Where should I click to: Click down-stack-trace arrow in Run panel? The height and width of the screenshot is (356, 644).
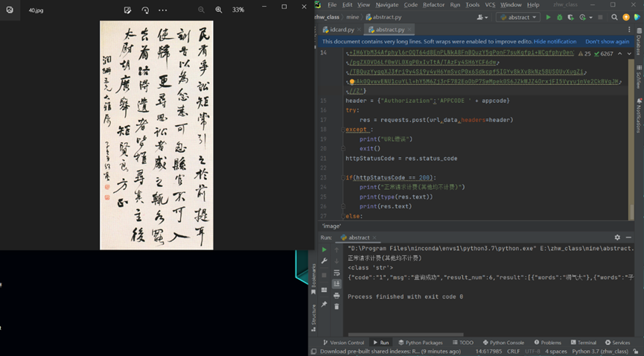(x=337, y=261)
